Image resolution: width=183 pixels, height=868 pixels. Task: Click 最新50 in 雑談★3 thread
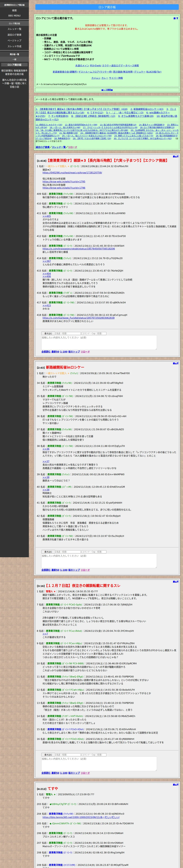pyautogui.click(x=55, y=352)
